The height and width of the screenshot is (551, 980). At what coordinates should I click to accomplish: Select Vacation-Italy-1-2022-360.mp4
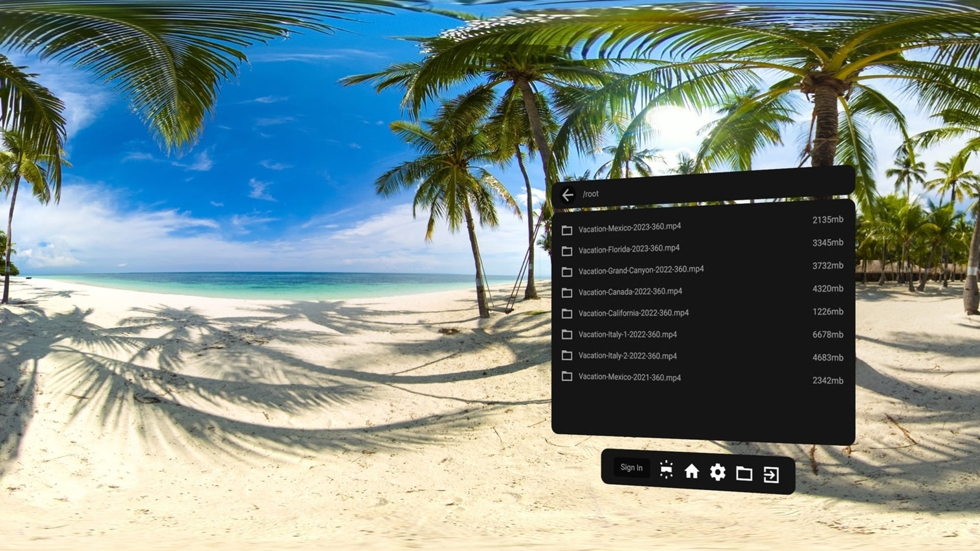(x=702, y=334)
